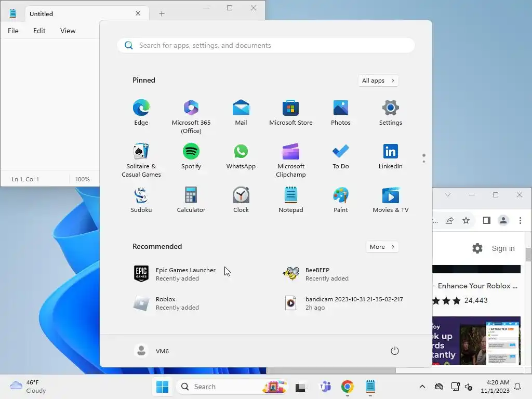Open network status tray icon
The width and height of the screenshot is (532, 399).
pos(455,387)
